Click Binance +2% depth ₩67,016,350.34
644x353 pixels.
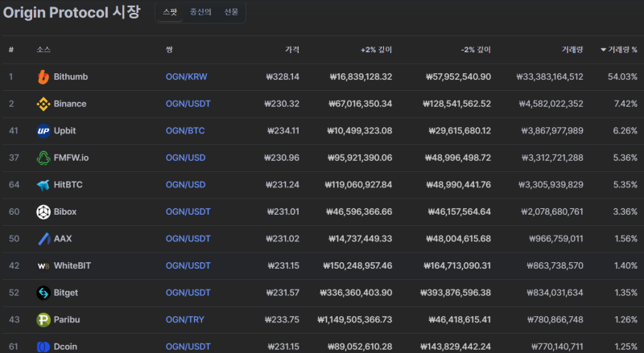tap(360, 104)
